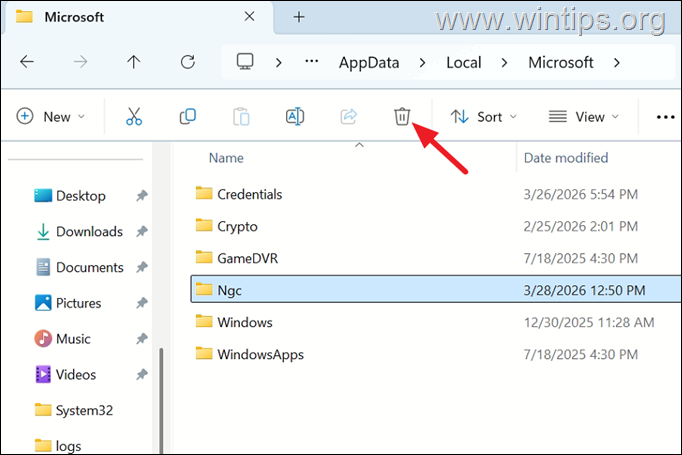Viewport: 682px width, 455px height.
Task: Open the AppData breadcrumb
Action: [369, 63]
